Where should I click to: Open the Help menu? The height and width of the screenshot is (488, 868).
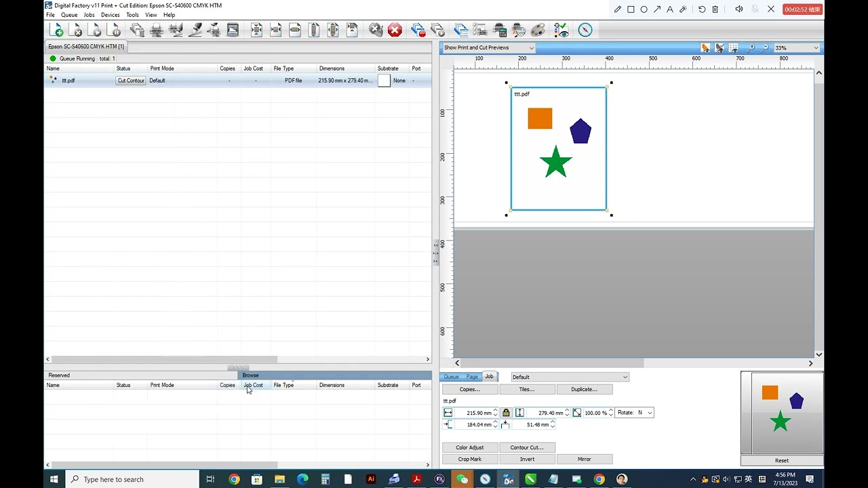[170, 15]
